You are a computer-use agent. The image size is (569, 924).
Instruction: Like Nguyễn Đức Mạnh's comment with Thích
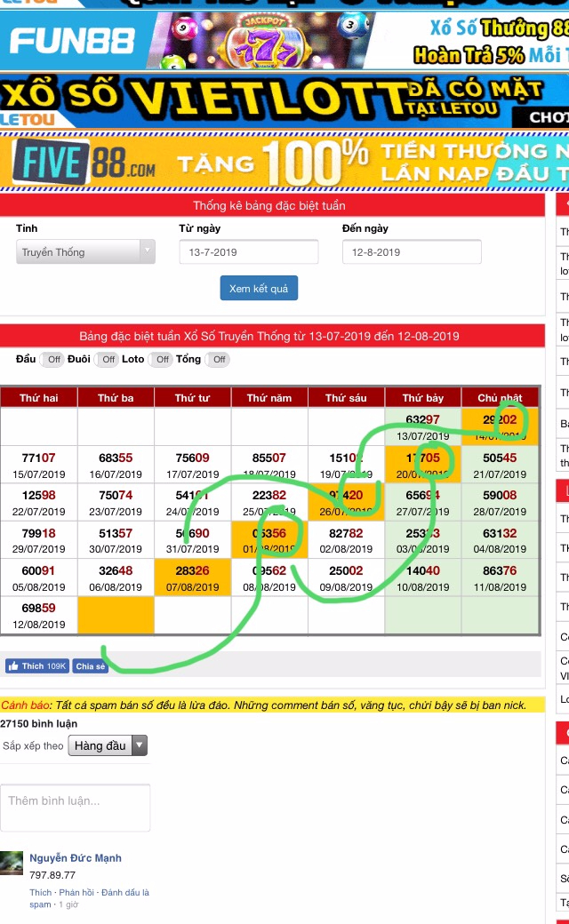click(41, 892)
